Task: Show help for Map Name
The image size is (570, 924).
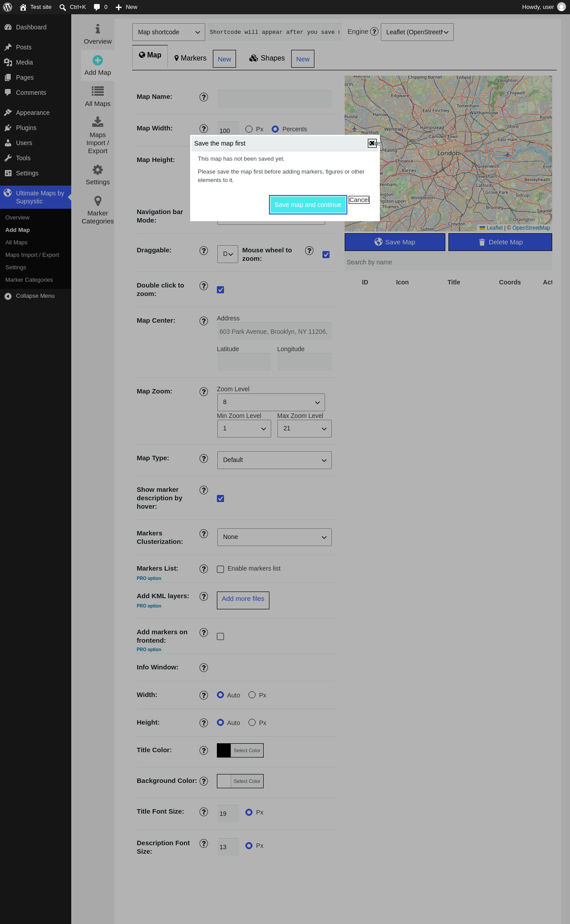Action: click(x=204, y=97)
